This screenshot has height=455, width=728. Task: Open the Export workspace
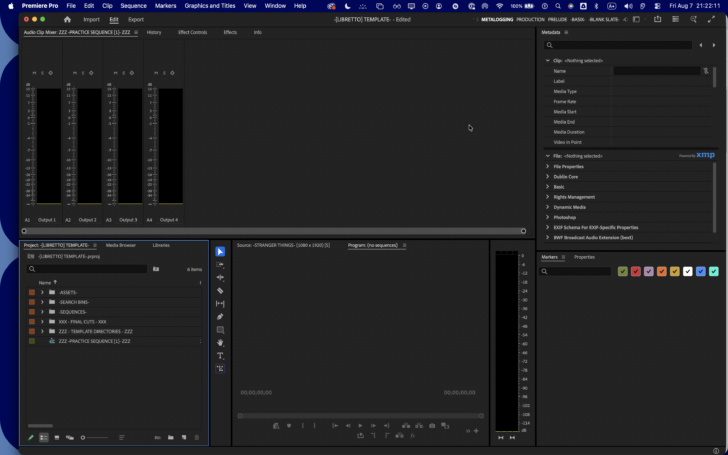coord(136,20)
